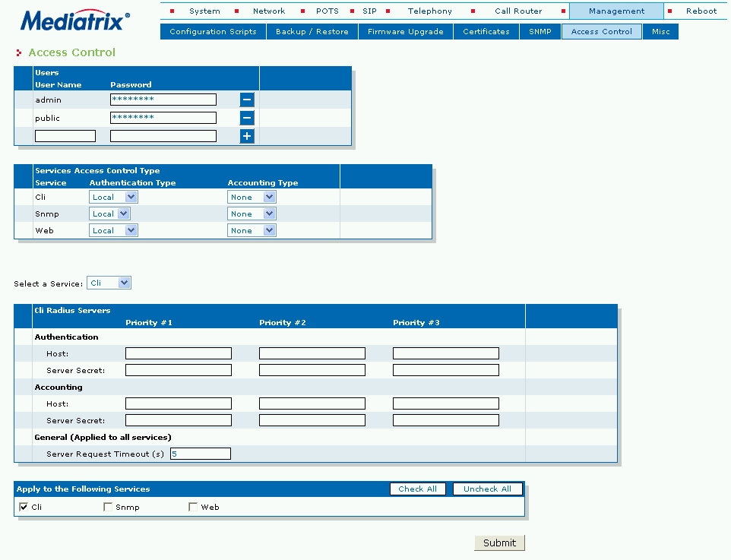
Task: Open Cli Accounting Type dropdown
Action: [x=252, y=198]
